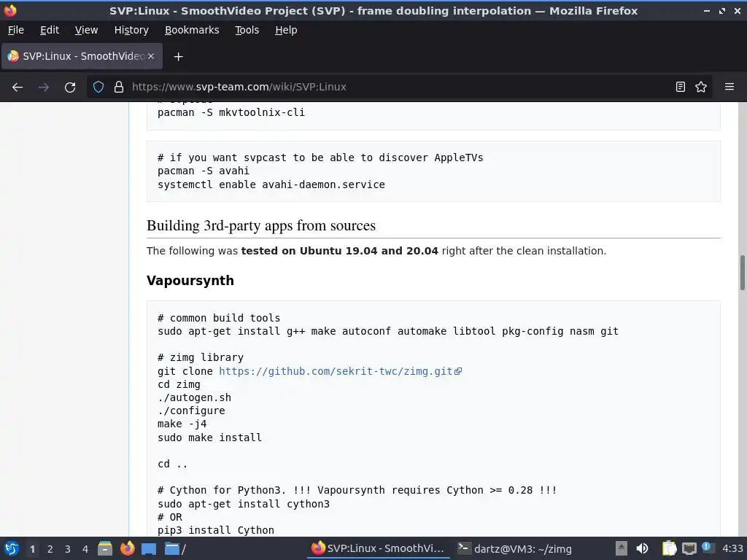The image size is (747, 560).
Task: Bookmark this page with star icon
Action: (x=701, y=87)
